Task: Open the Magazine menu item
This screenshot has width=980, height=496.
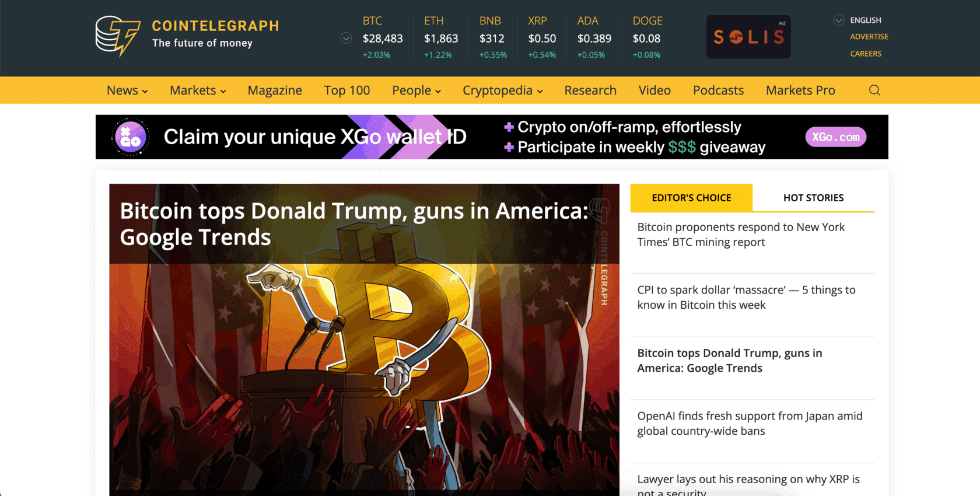Action: coord(275,90)
